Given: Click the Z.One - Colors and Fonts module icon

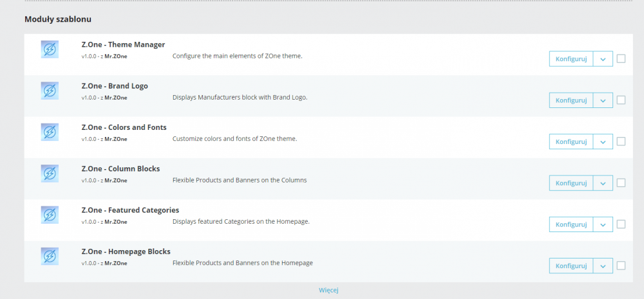Looking at the screenshot, I should [x=50, y=132].
